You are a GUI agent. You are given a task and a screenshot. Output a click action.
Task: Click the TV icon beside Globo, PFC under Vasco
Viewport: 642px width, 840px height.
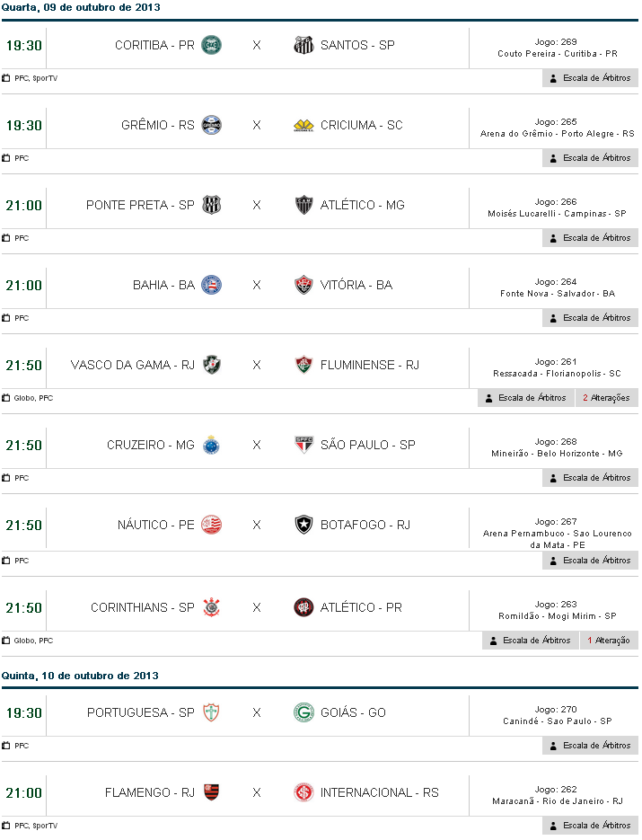(6, 398)
